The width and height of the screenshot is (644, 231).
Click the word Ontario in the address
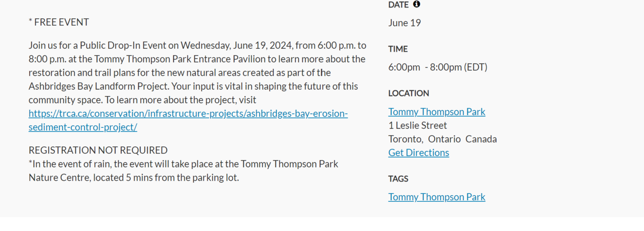coord(444,139)
